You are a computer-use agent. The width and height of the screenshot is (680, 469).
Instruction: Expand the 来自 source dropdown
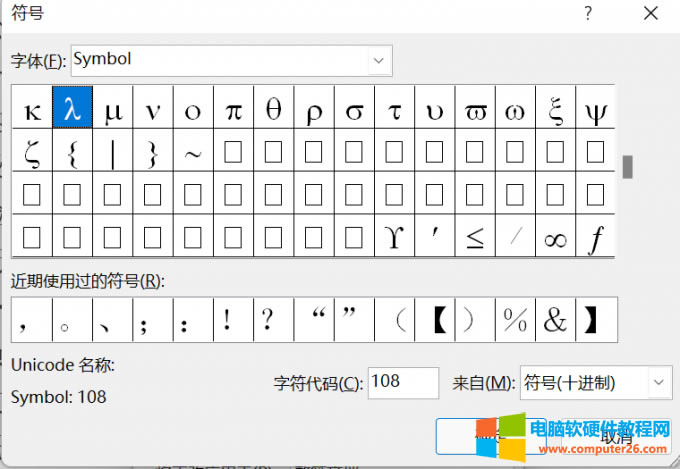(658, 383)
